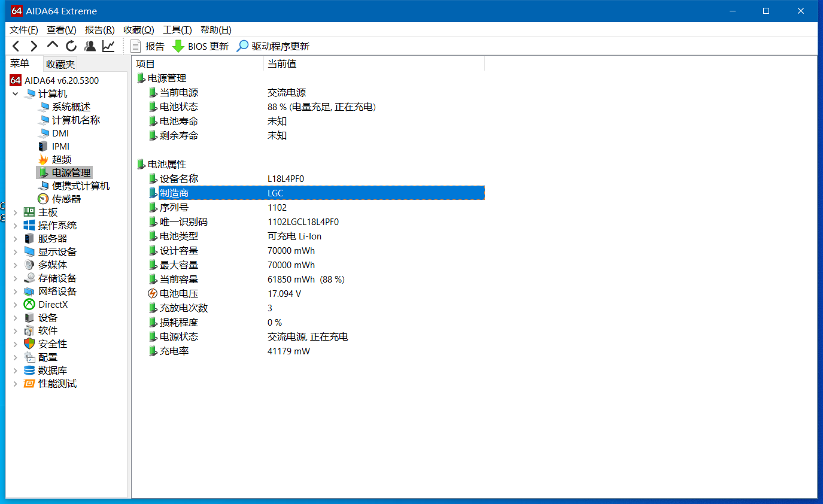Select the 充放电次数 row
The width and height of the screenshot is (823, 504).
click(x=316, y=308)
